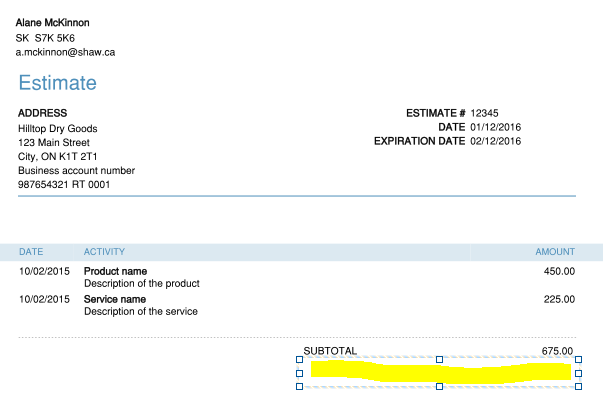Image resolution: width=603 pixels, height=406 pixels.
Task: Click Description of the service text
Action: point(141,311)
